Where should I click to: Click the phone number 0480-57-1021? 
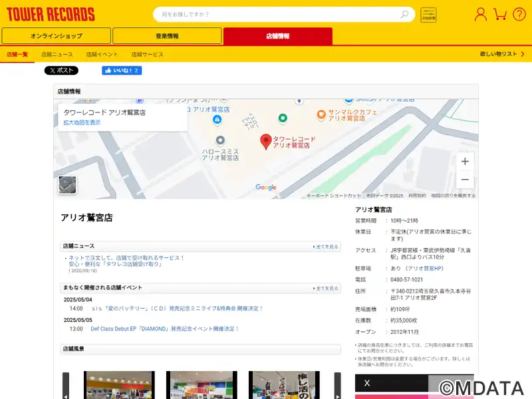(407, 280)
